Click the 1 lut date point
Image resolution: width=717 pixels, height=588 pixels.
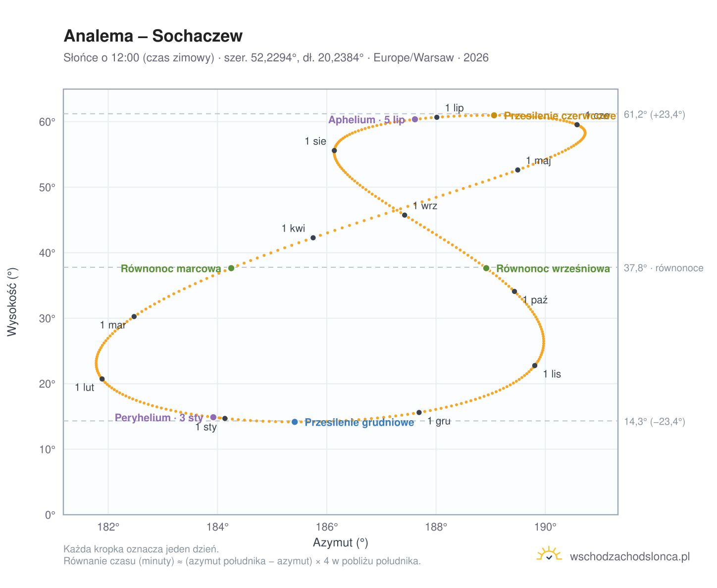(102, 379)
